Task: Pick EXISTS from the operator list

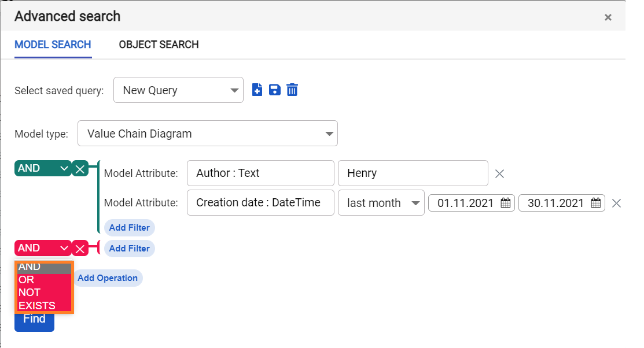Action: click(x=37, y=305)
